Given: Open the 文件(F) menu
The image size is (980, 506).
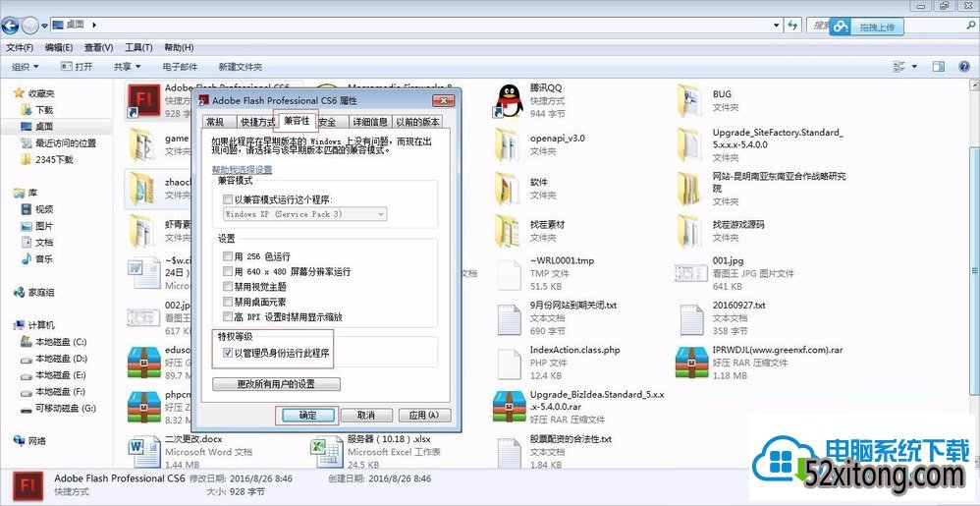Looking at the screenshot, I should coord(20,47).
